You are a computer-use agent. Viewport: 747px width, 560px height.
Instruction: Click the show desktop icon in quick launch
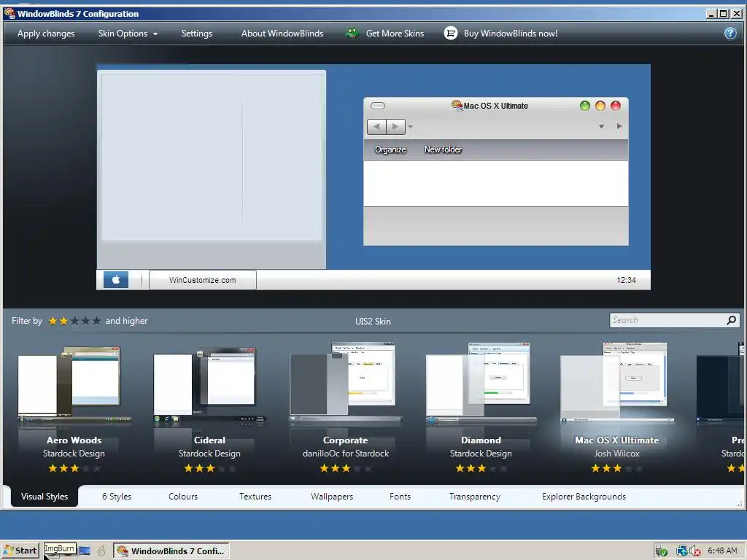(85, 551)
